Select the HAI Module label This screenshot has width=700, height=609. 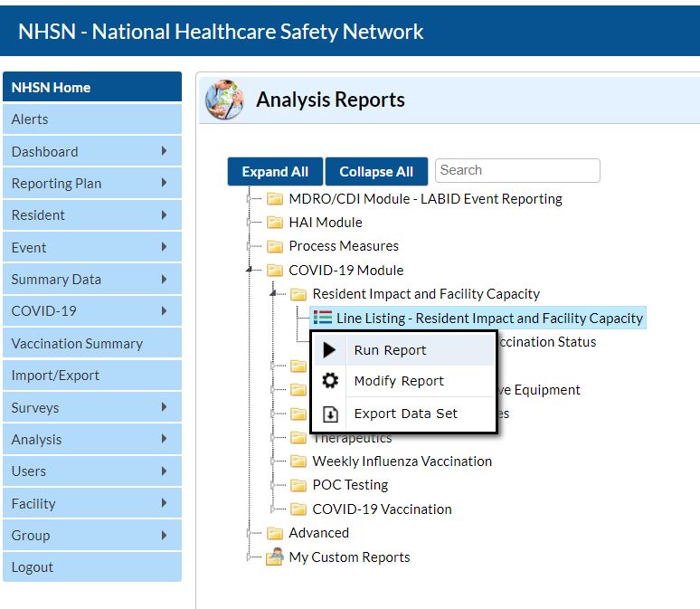(326, 222)
